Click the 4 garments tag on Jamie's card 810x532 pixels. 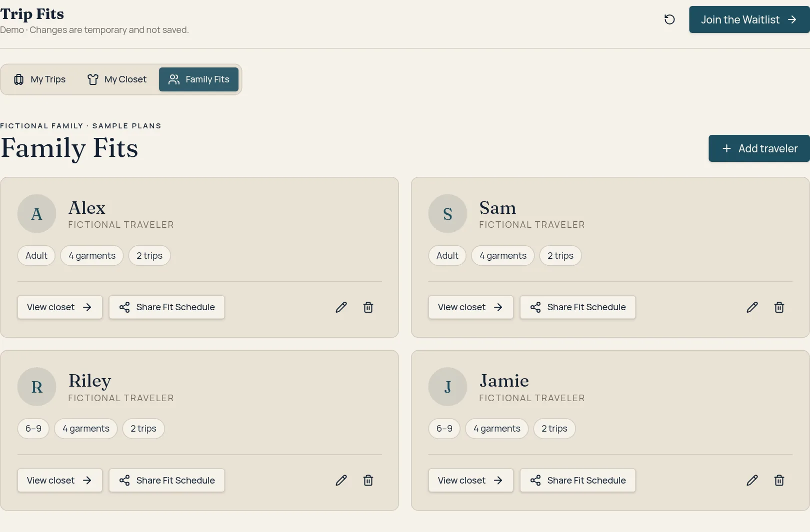click(x=497, y=429)
